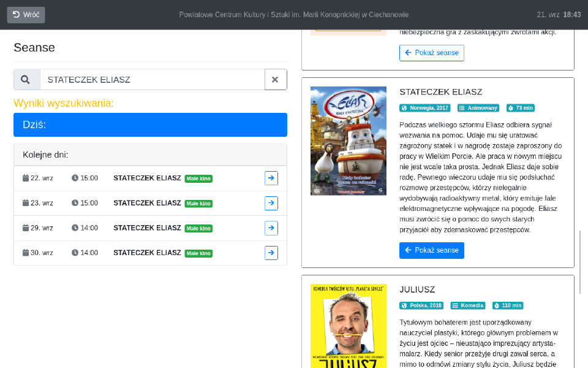
Task: Click the calendar icon beside 22. wrz
Action: [26, 178]
